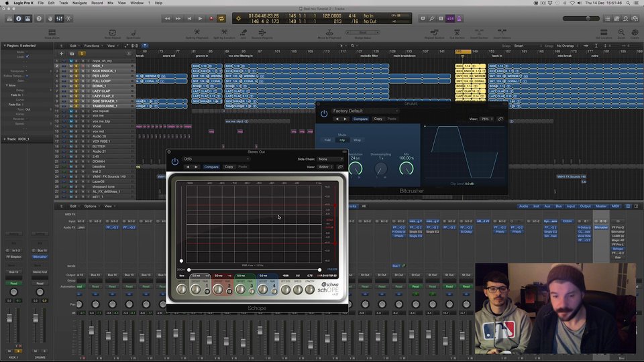Click the Zoom magnifier toolbar icon
The height and width of the screenshot is (362, 644).
point(621,34)
